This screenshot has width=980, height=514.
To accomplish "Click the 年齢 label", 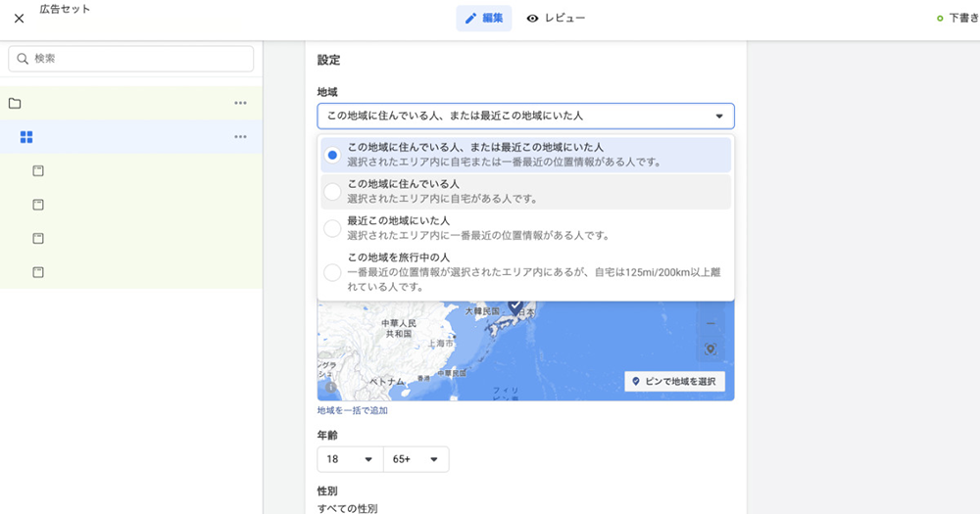I will 327,436.
